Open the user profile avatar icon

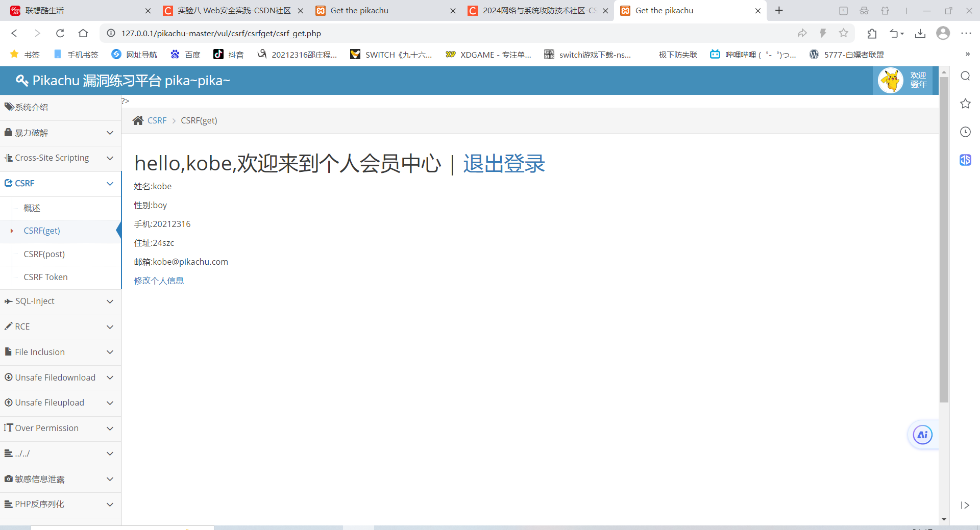click(x=943, y=33)
